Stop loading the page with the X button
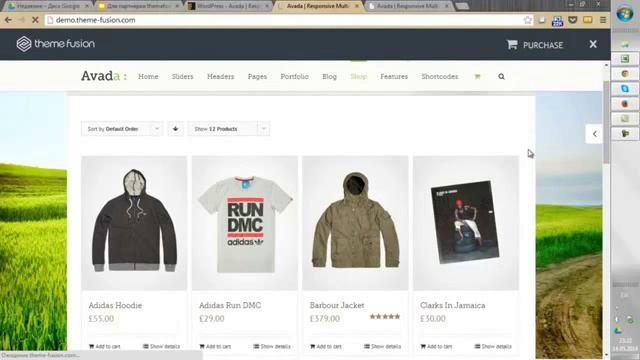This screenshot has width=640, height=360. click(35, 20)
